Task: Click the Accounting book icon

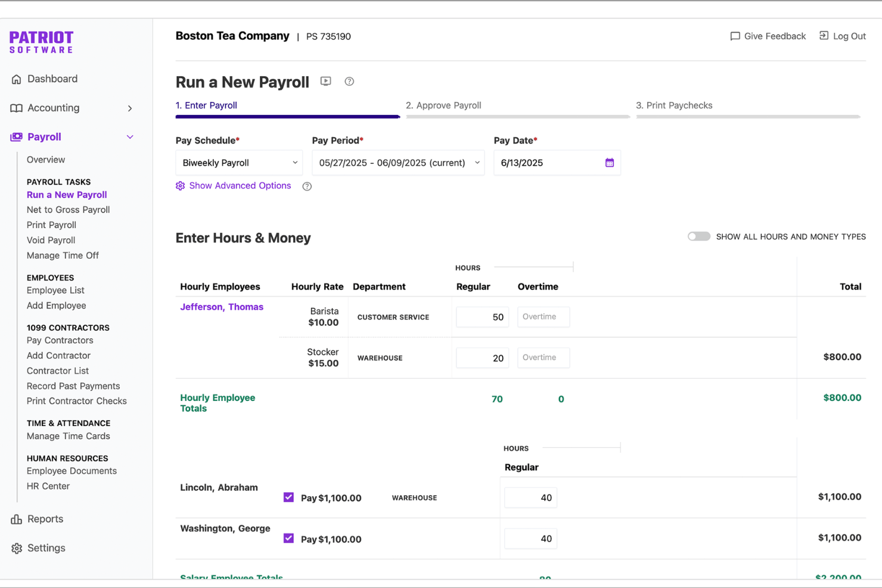Action: coord(16,108)
